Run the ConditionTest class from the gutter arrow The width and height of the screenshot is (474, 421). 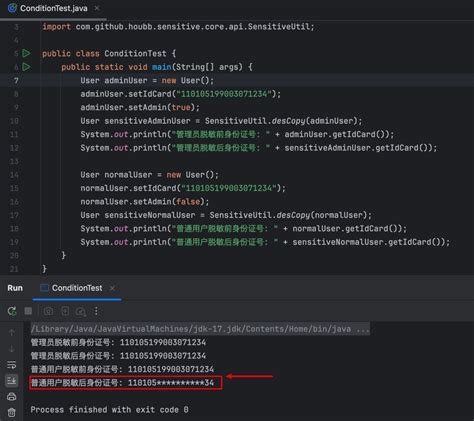pos(26,53)
